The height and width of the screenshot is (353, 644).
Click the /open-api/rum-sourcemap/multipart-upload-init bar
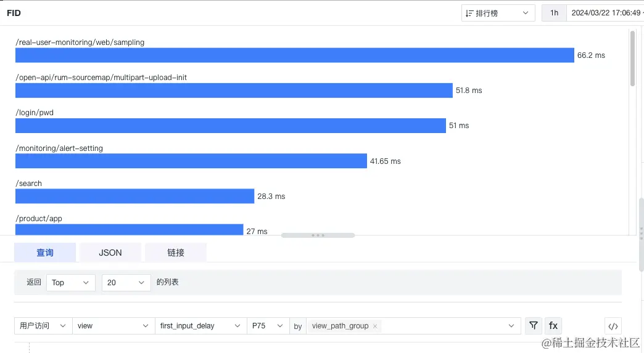(234, 91)
